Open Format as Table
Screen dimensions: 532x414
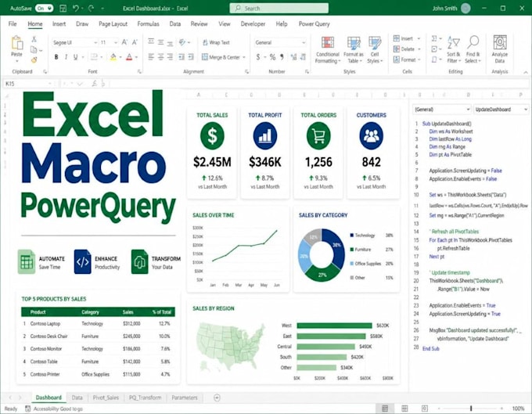[x=353, y=50]
